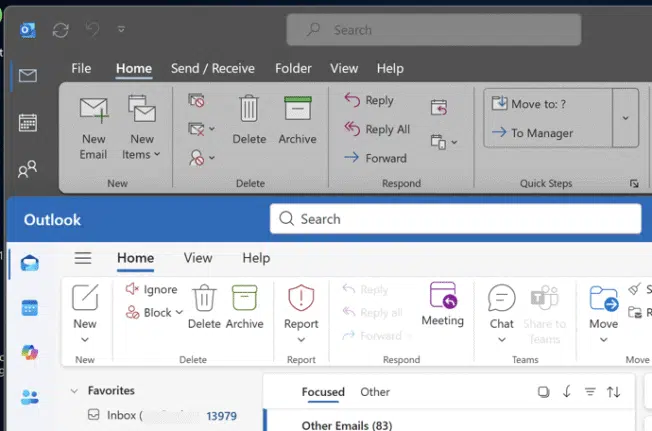Open the Calendar view in classic Outlook sidebar
Viewport: 652px width, 431px height.
(x=28, y=123)
